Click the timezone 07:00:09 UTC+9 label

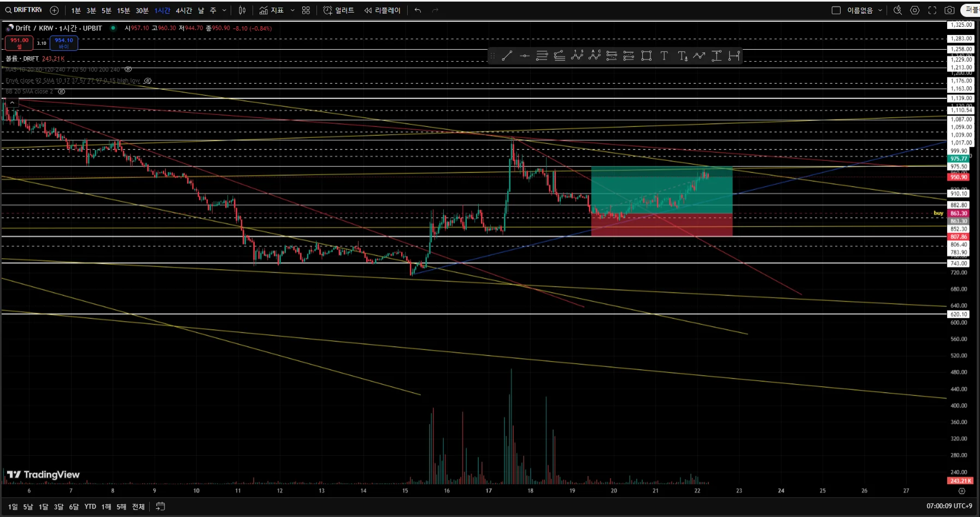(x=949, y=506)
